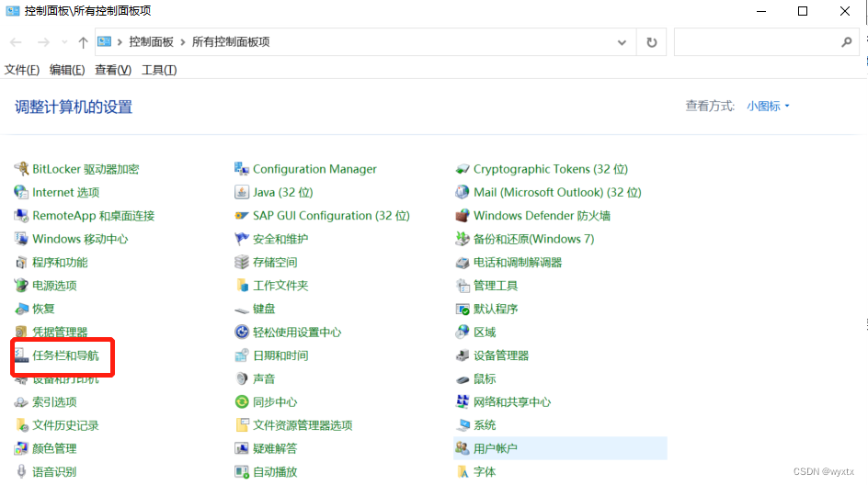Open the 编辑(E) menu

point(67,70)
